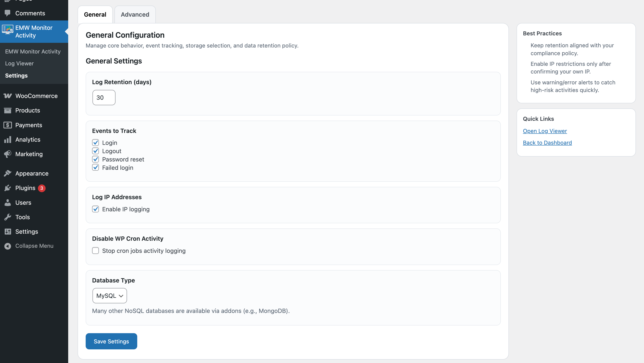The height and width of the screenshot is (363, 644).
Task: Follow the Back to Dashboard link
Action: 547,143
